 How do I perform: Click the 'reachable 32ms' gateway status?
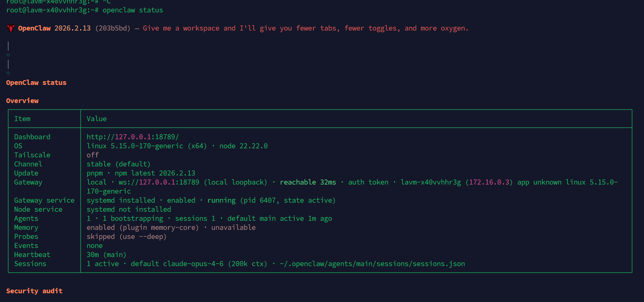pos(308,182)
